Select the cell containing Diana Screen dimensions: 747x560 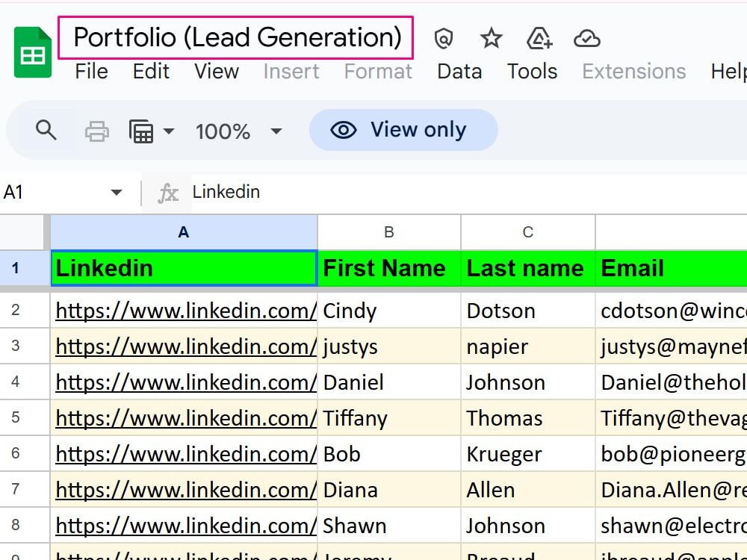(x=389, y=489)
